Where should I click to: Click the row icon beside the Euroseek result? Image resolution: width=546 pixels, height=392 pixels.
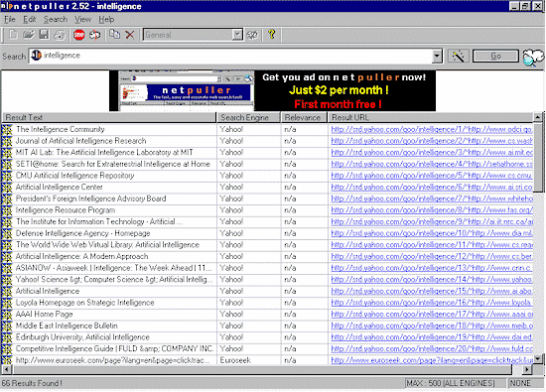pyautogui.click(x=7, y=360)
